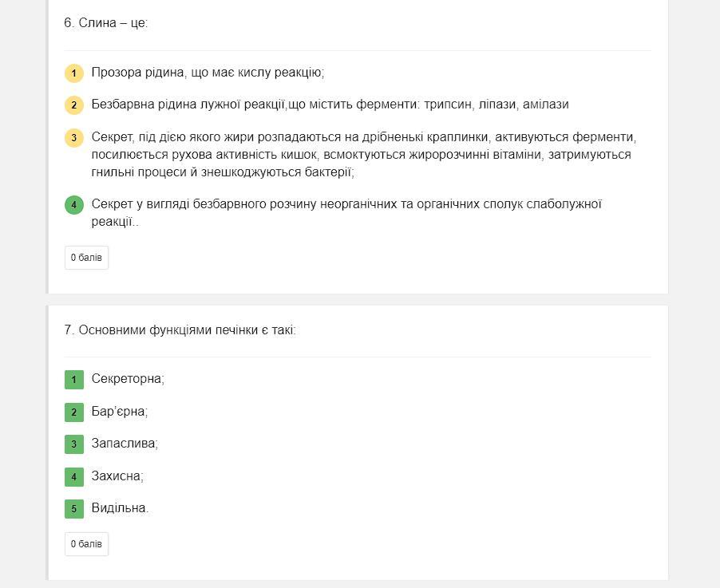
Task: Check square option 4 'Захисна'
Action: click(74, 477)
